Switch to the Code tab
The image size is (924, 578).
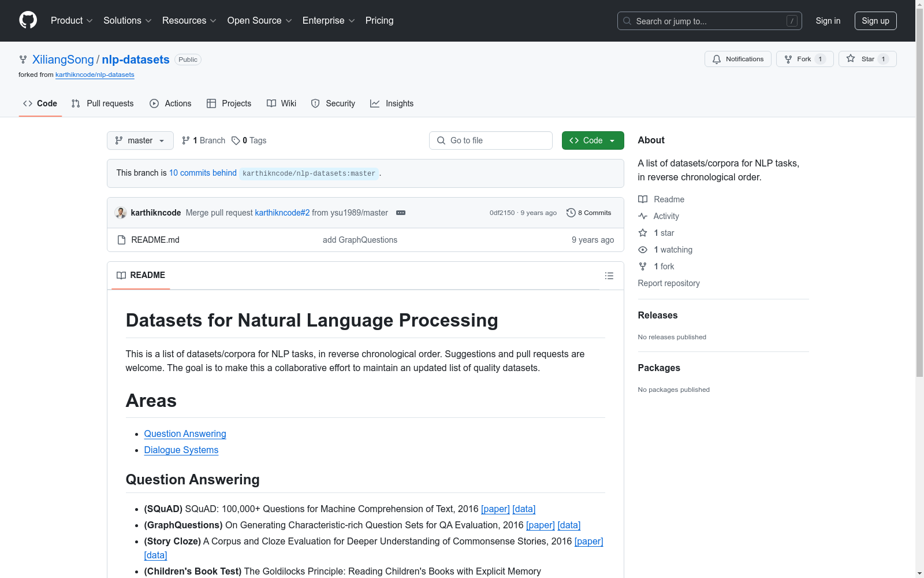point(40,103)
